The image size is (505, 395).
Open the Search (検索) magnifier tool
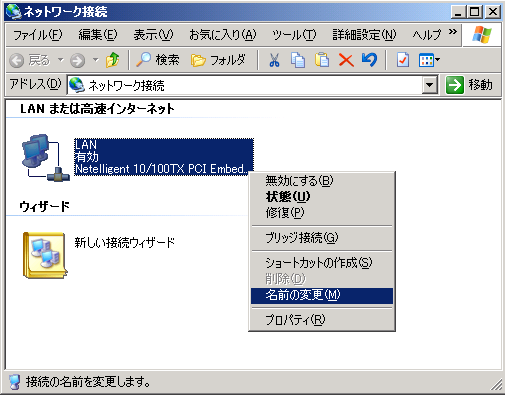pos(158,60)
